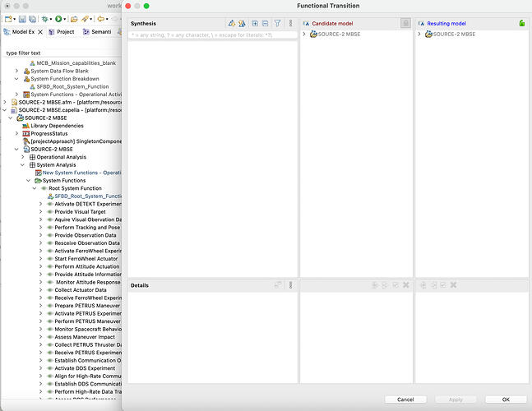
Task: Expand SOURCE-2 MBSE in Candidate model
Action: (304, 34)
